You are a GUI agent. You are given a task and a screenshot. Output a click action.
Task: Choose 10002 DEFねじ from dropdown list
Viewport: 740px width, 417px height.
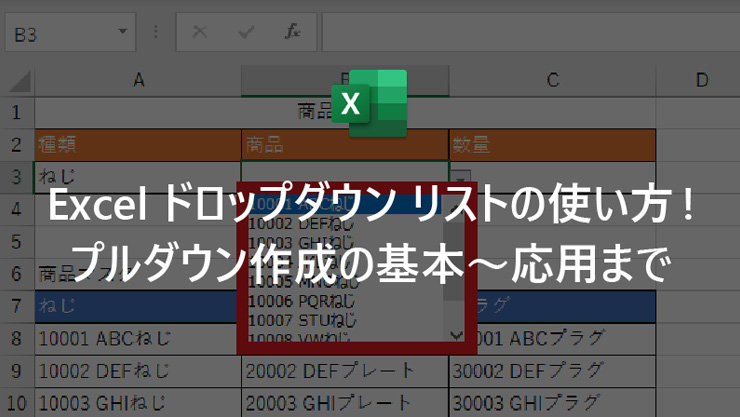click(345, 224)
